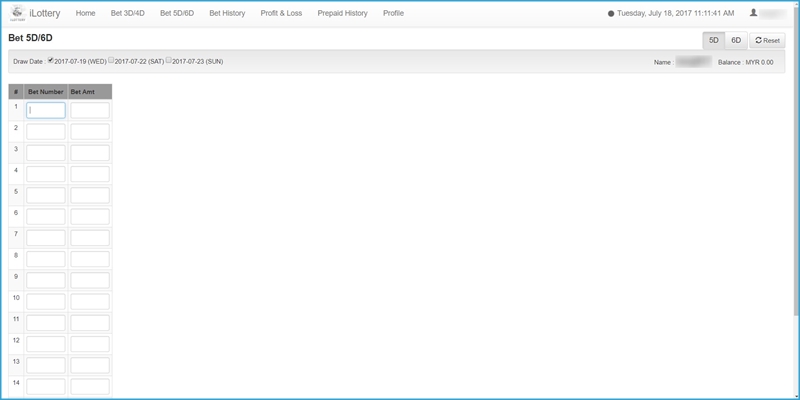800x400 pixels.
Task: Uncheck the 2017-07-19 (WED) draw date
Action: coord(52,60)
